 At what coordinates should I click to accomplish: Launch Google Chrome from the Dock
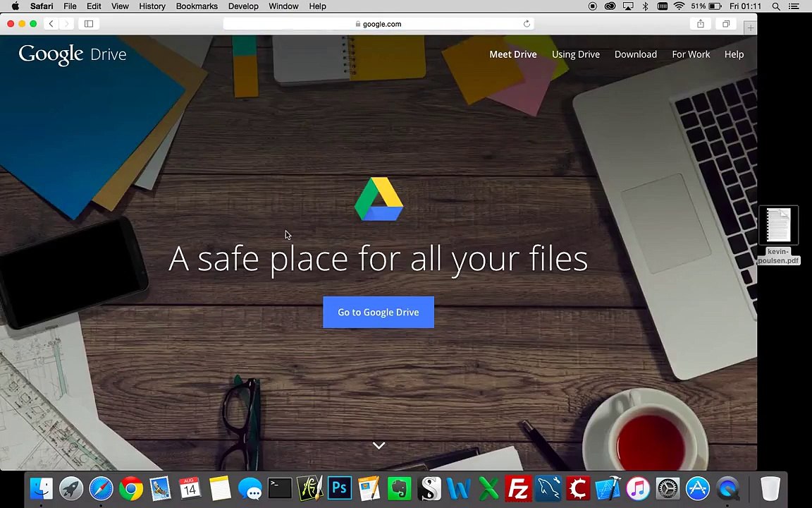(131, 488)
